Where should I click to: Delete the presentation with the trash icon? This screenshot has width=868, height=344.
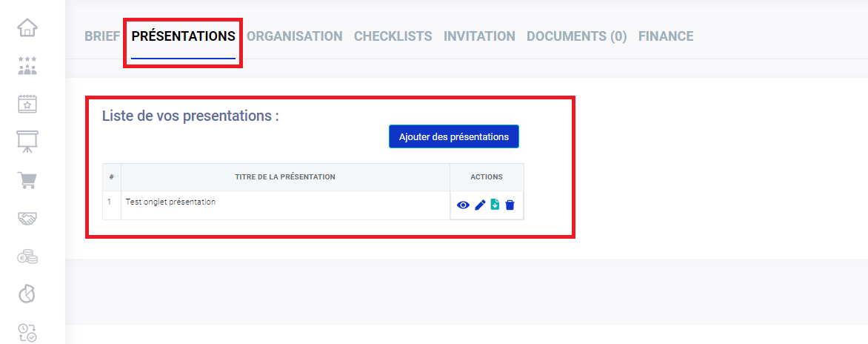[510, 205]
